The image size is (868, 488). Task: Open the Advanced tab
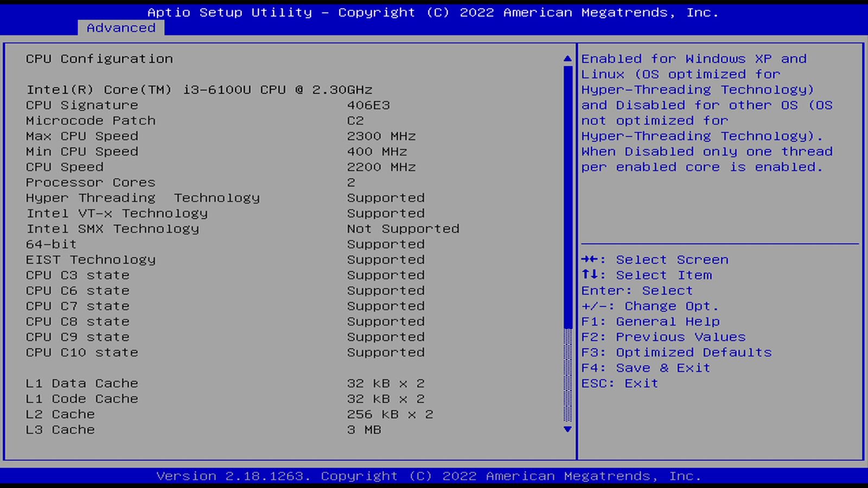coord(121,28)
